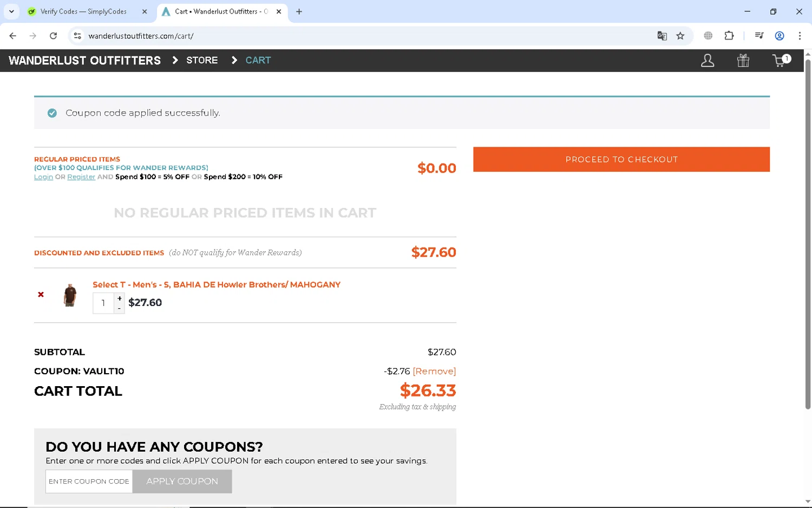
Task: Click the "DISCOUNTED AND EXCLUDED ITEMS" heading
Action: (x=99, y=253)
